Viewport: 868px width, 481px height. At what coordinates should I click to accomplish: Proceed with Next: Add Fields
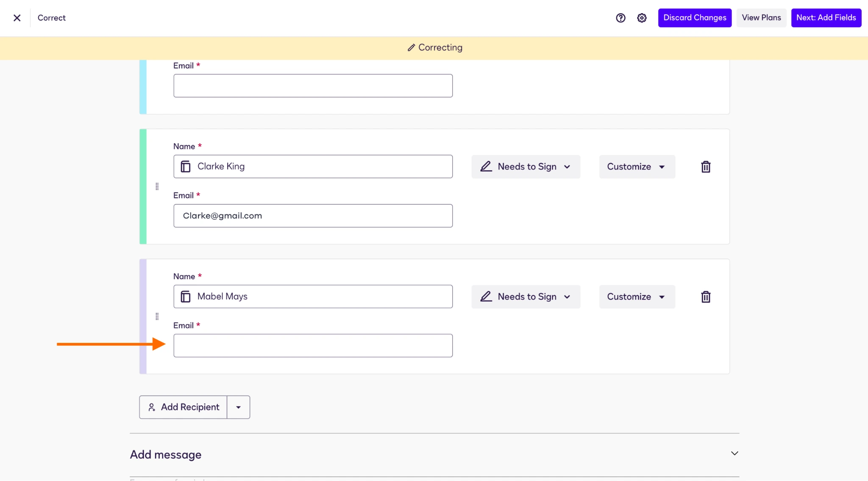pyautogui.click(x=826, y=18)
